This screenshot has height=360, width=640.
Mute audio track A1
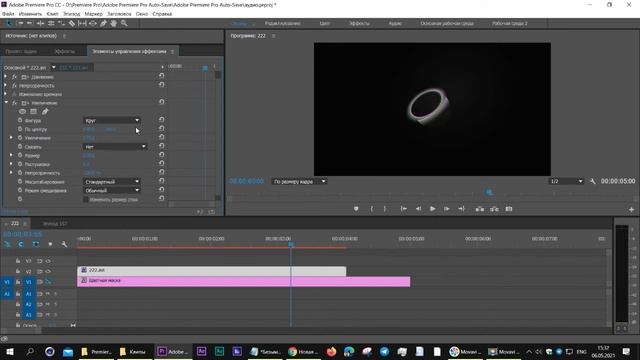[48, 294]
